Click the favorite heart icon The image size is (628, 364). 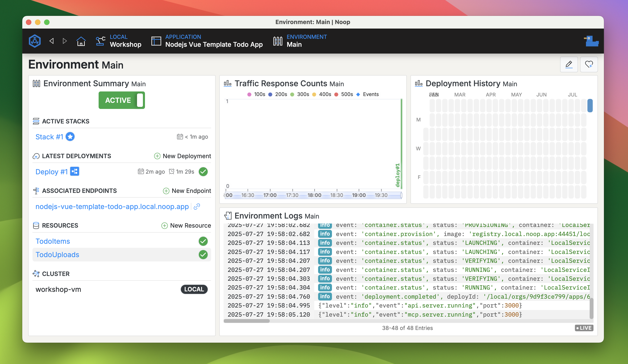pyautogui.click(x=589, y=64)
